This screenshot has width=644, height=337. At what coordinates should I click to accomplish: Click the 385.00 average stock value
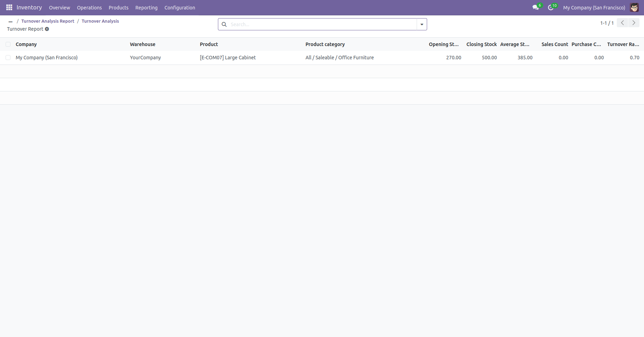[x=525, y=58]
